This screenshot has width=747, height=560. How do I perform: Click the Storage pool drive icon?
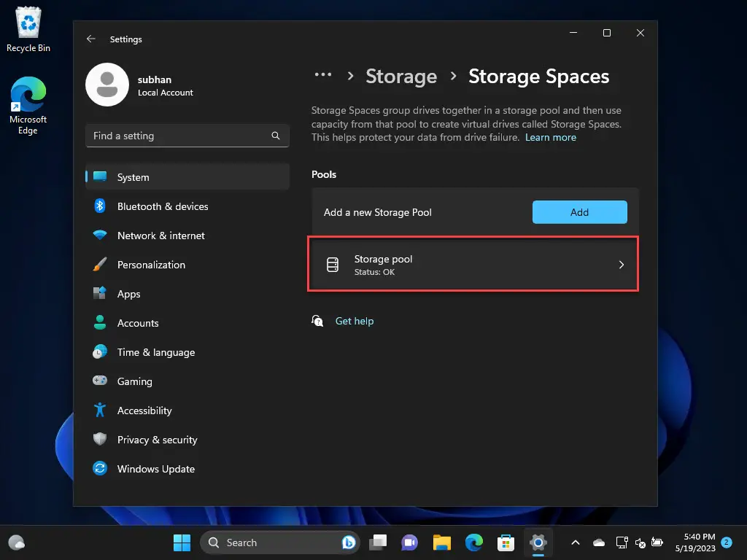click(x=333, y=265)
